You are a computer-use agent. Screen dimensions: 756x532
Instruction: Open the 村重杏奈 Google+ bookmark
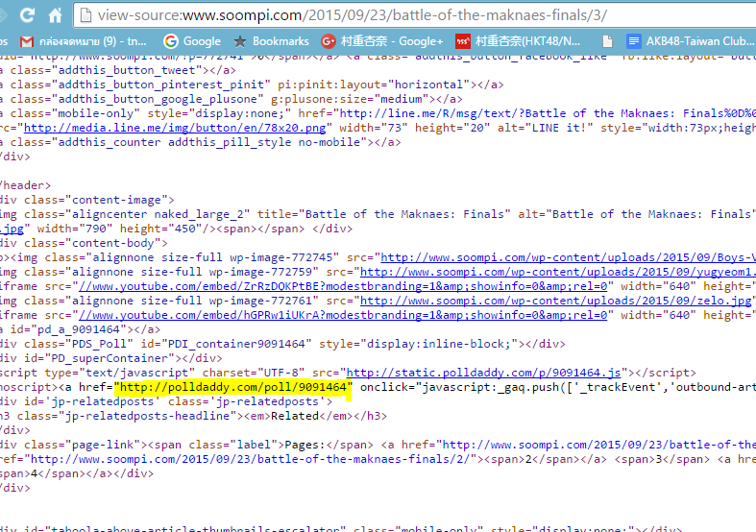point(382,41)
